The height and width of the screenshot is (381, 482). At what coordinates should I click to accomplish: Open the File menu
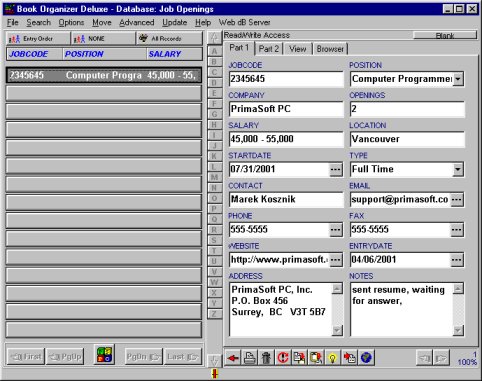(13, 22)
